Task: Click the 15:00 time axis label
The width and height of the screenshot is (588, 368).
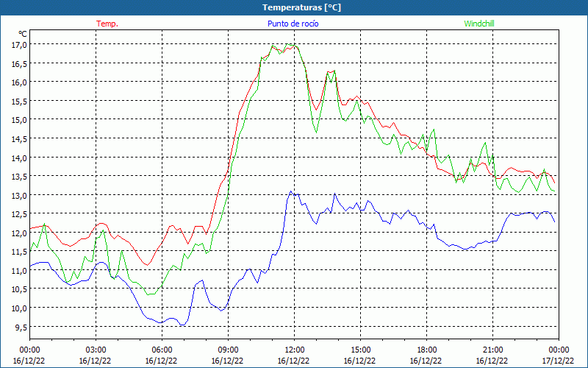Action: pyautogui.click(x=360, y=350)
